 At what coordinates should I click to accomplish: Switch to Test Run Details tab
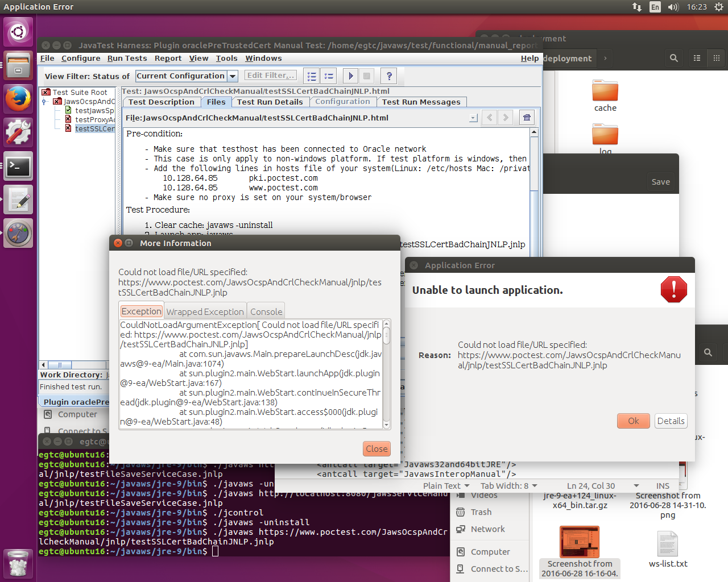[270, 102]
